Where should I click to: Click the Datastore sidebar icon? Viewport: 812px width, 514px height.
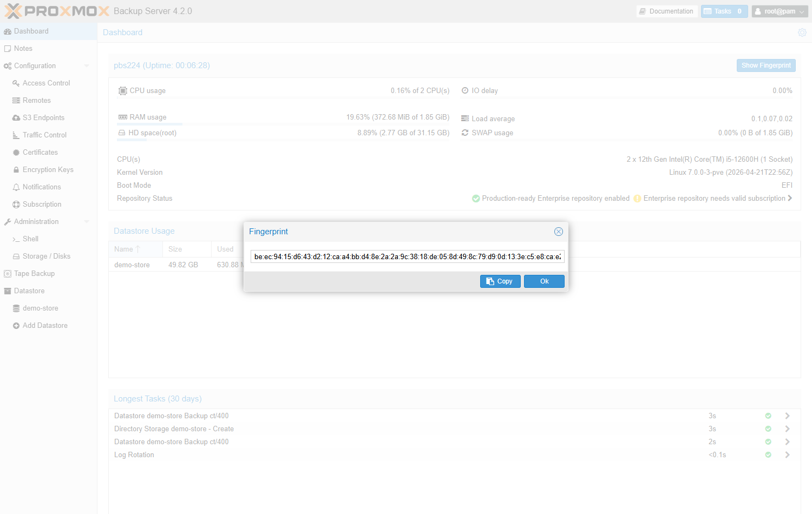8,291
